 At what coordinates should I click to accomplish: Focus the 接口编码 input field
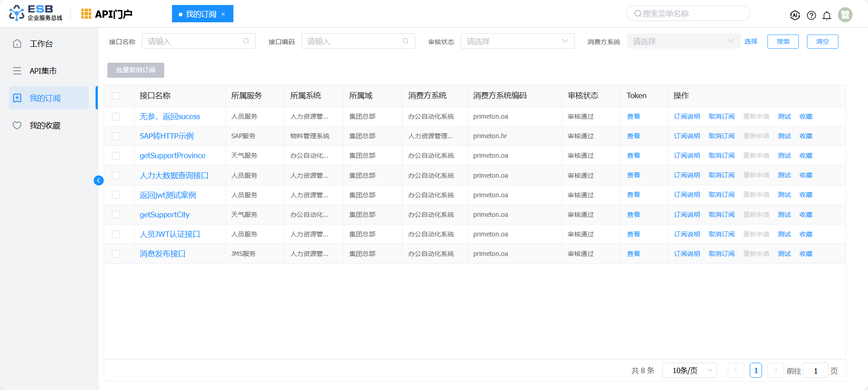tap(353, 41)
